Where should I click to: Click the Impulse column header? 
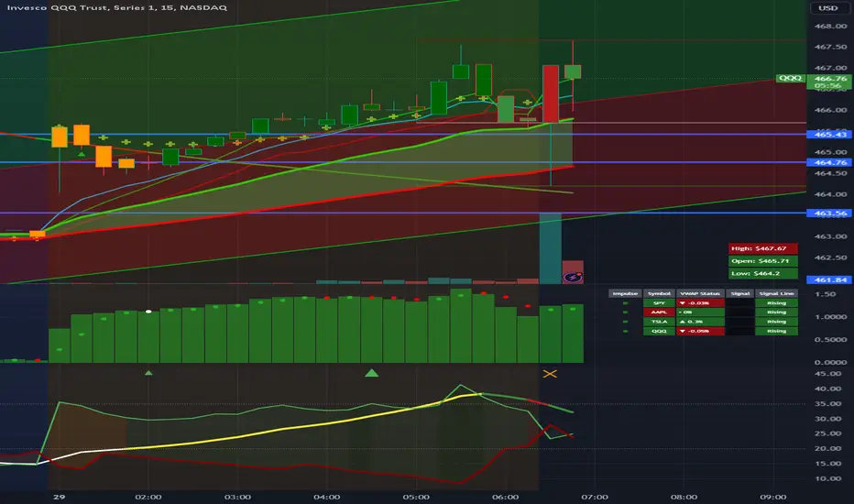coord(625,293)
